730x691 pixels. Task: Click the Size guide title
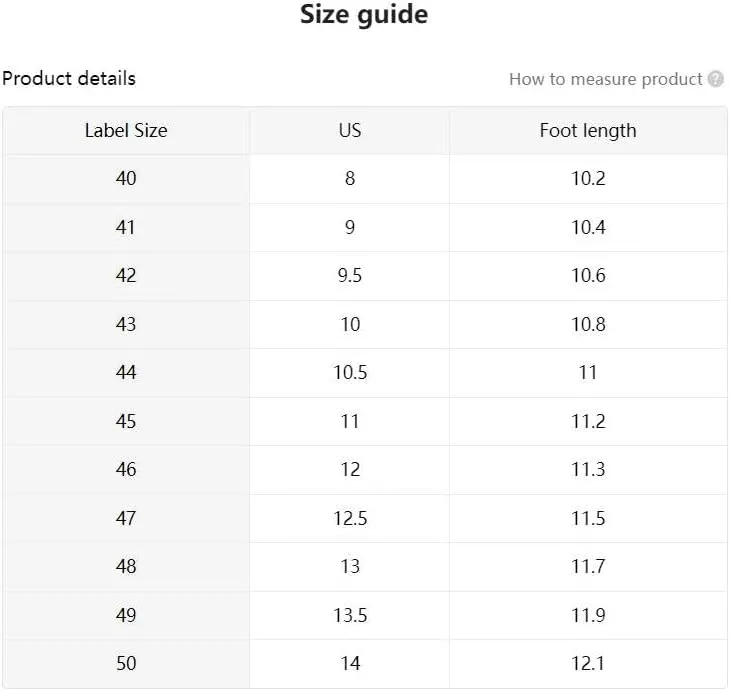364,14
